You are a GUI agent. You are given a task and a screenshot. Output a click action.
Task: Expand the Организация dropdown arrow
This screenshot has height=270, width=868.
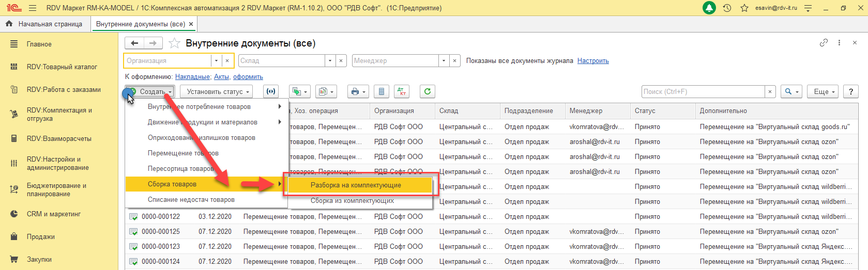tap(217, 60)
